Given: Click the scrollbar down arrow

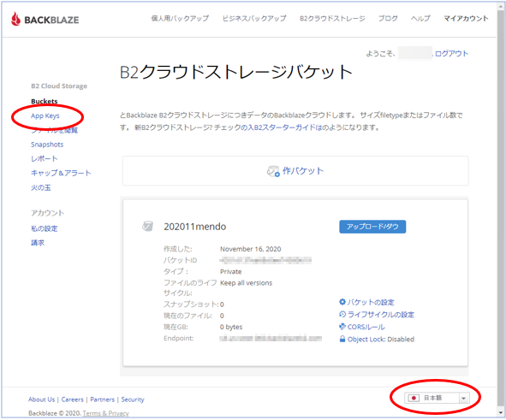Looking at the screenshot, I should click(x=501, y=413).
